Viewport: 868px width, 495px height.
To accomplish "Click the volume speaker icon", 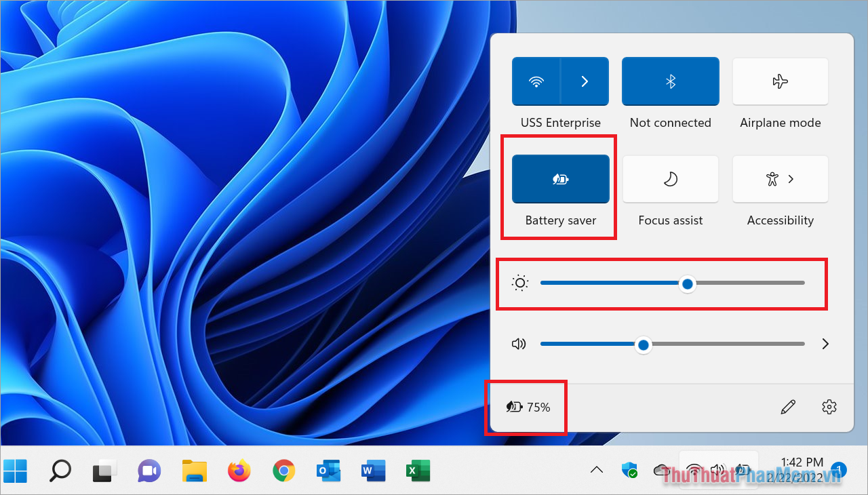I will 519,344.
